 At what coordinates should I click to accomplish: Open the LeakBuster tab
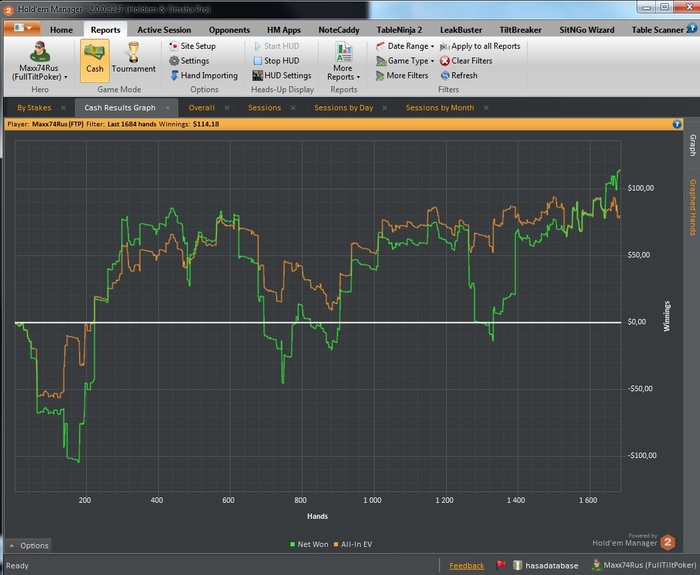(461, 30)
